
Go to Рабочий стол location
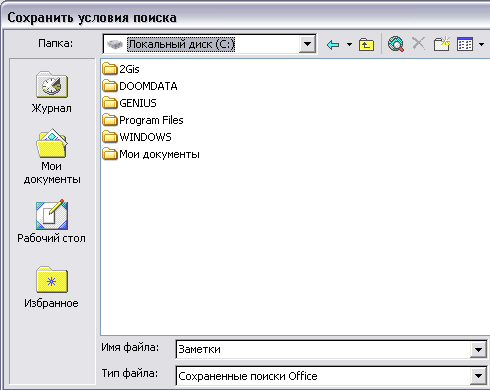pyautogui.click(x=52, y=222)
